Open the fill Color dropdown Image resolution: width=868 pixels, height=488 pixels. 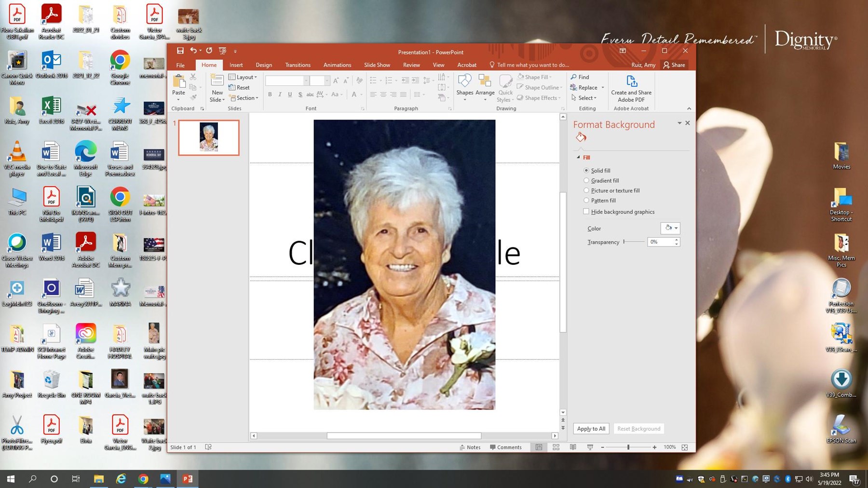click(670, 228)
